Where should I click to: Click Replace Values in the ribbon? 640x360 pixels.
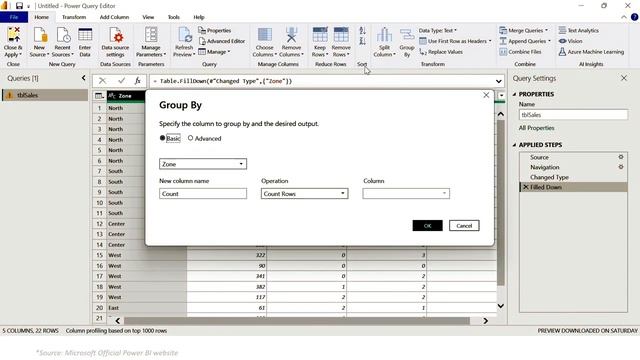(x=441, y=52)
